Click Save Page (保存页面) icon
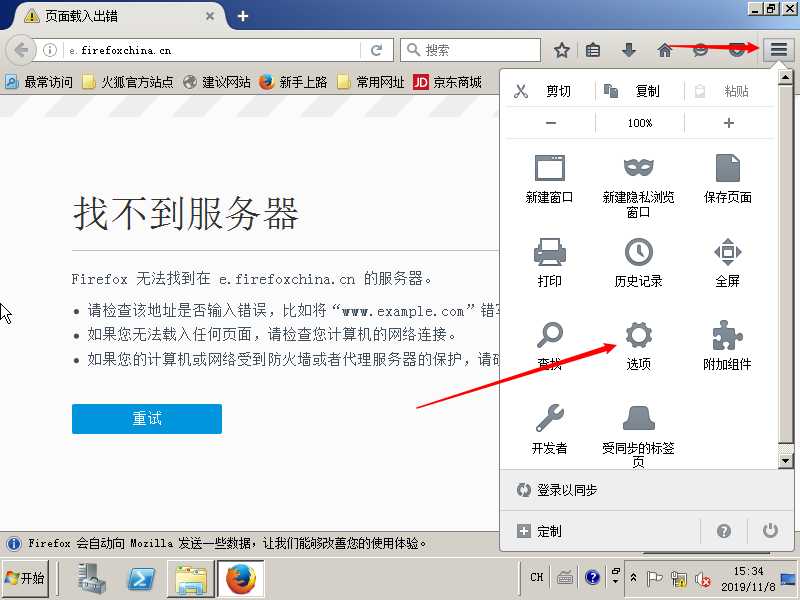 pyautogui.click(x=728, y=168)
